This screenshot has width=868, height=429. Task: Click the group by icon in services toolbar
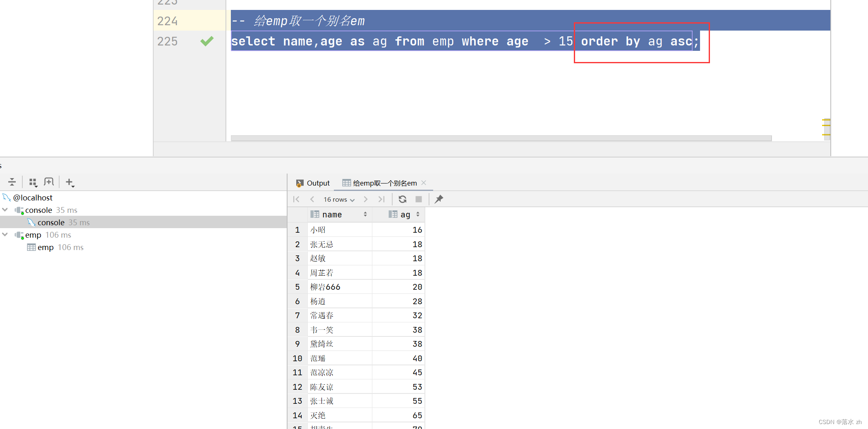click(33, 182)
